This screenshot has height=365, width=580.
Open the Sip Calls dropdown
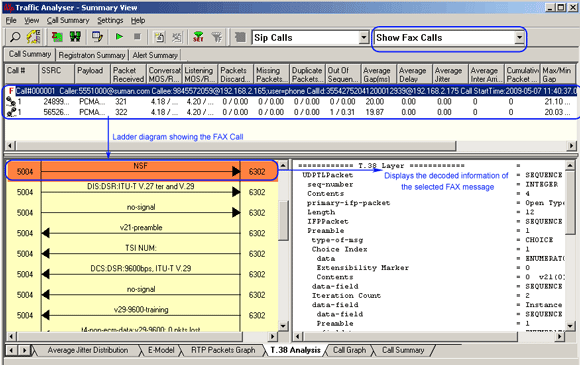click(364, 37)
